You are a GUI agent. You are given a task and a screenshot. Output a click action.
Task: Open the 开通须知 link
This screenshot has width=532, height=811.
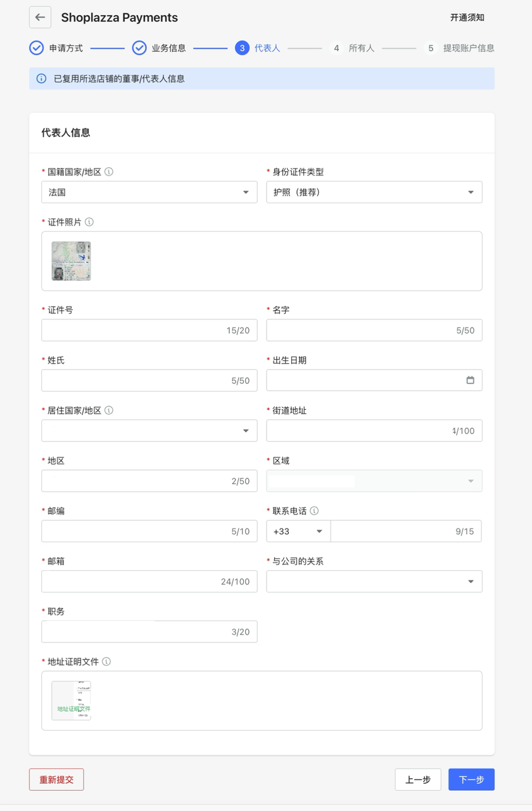[x=467, y=18]
